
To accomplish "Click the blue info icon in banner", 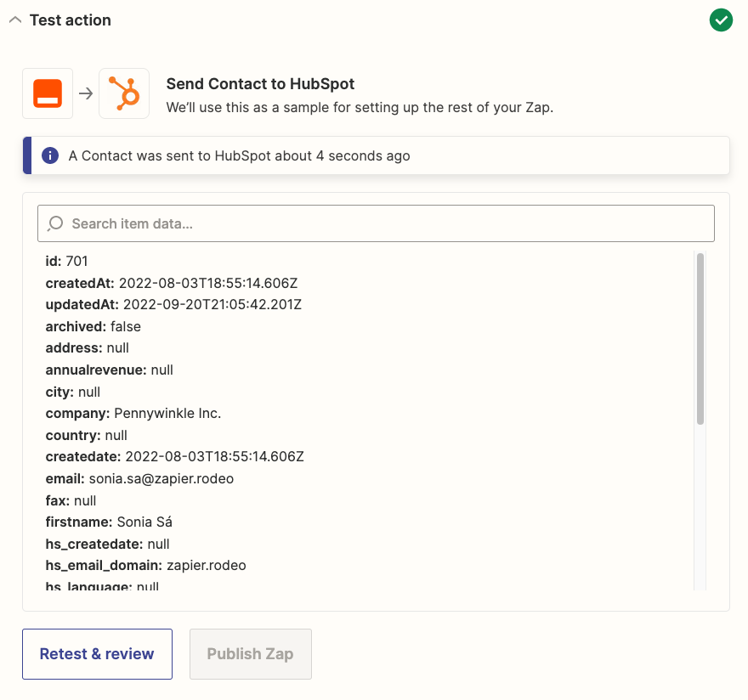I will click(x=50, y=155).
